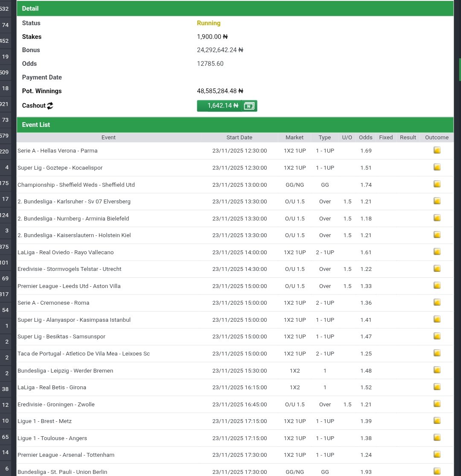Click the Cashout refresh arrows icon
The height and width of the screenshot is (476, 461).
[x=50, y=106]
